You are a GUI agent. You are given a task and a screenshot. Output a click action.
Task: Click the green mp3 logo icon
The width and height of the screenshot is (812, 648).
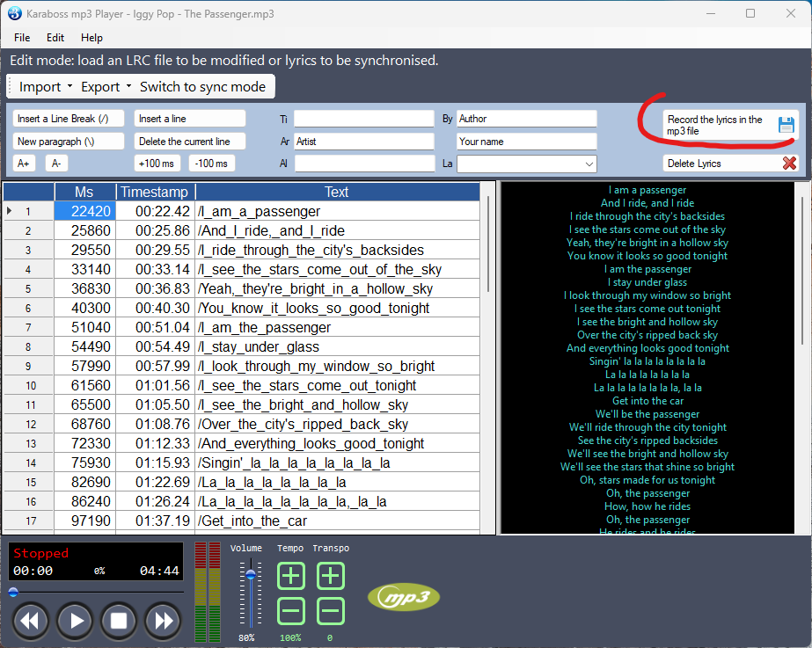(x=403, y=598)
